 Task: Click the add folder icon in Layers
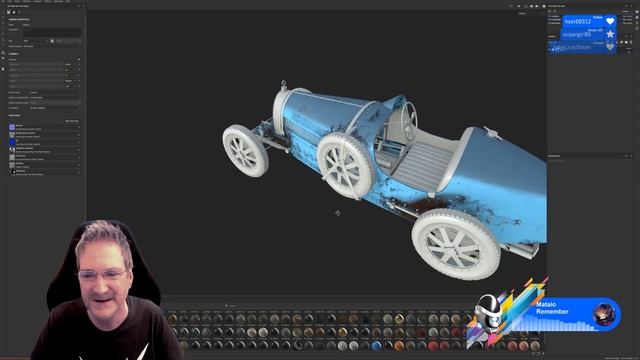(x=626, y=42)
